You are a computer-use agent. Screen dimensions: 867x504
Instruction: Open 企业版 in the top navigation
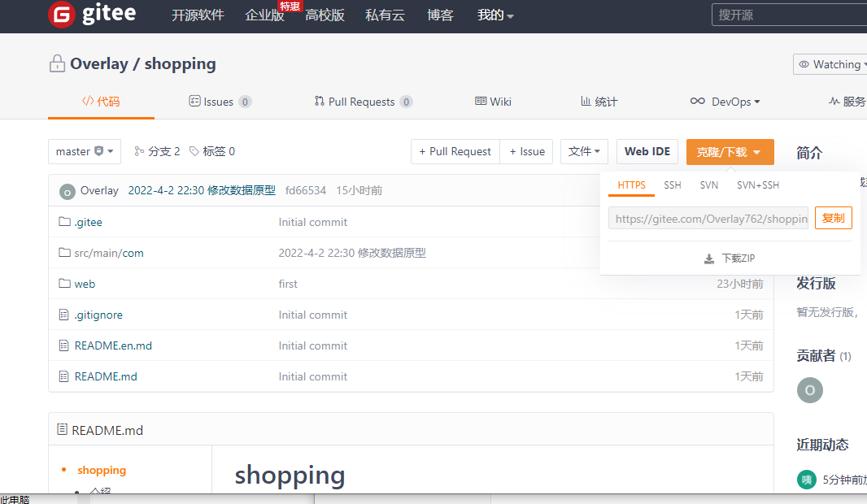click(265, 15)
